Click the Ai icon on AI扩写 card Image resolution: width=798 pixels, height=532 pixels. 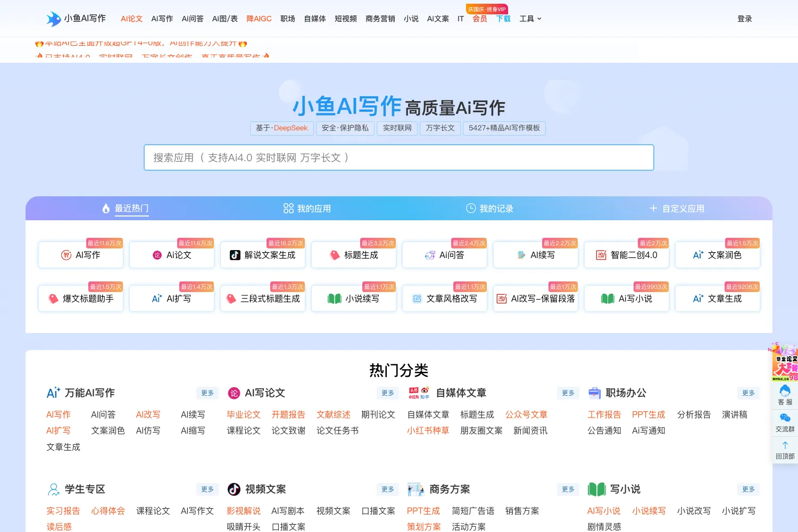pyautogui.click(x=157, y=298)
